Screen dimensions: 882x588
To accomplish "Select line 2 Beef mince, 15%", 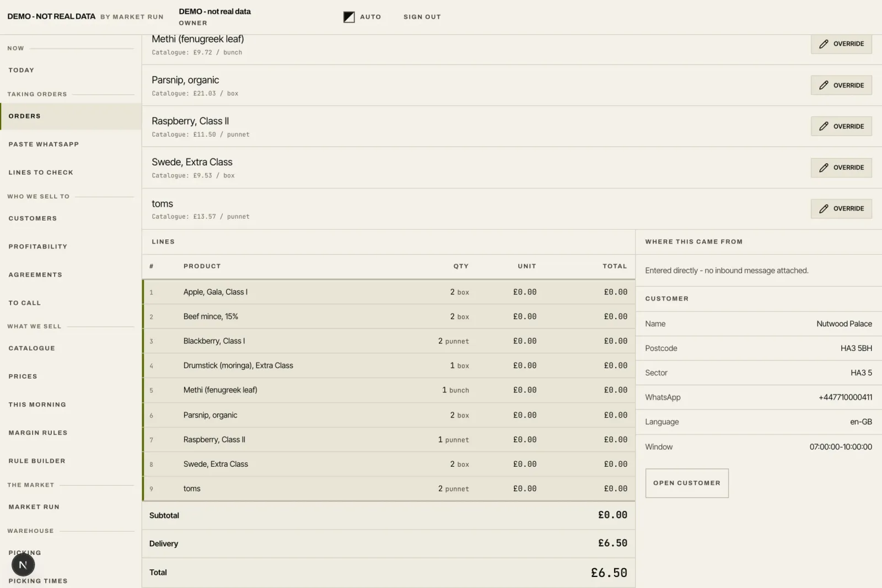I will click(389, 316).
